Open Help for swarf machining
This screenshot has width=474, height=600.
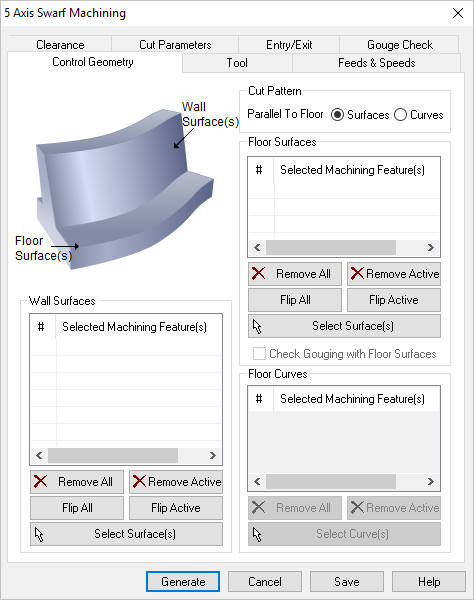tap(429, 582)
